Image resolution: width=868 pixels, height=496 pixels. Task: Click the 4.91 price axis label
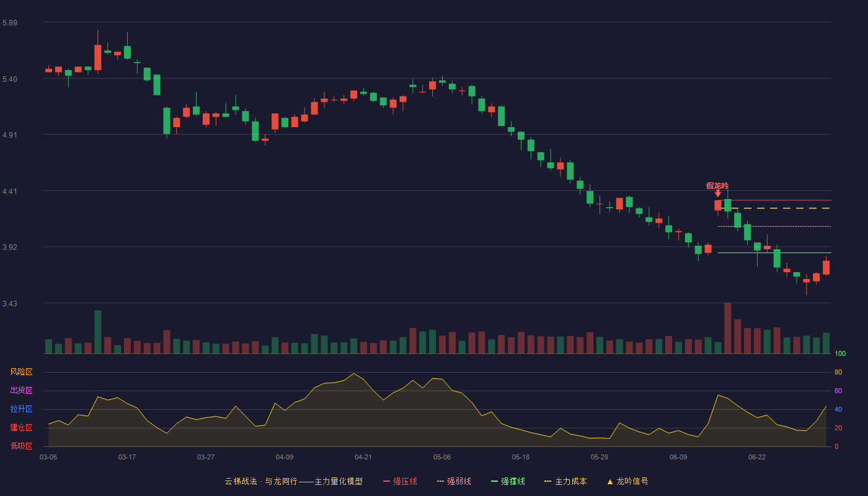click(10, 135)
